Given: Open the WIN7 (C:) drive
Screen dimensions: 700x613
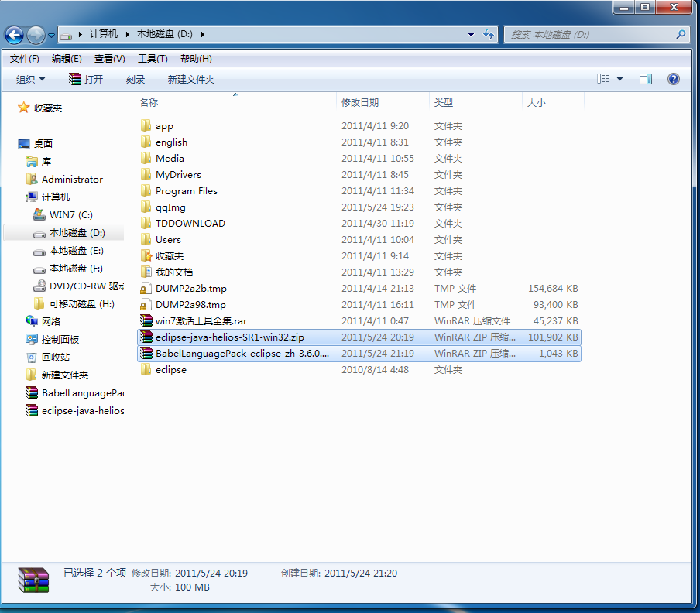Looking at the screenshot, I should tap(63, 214).
